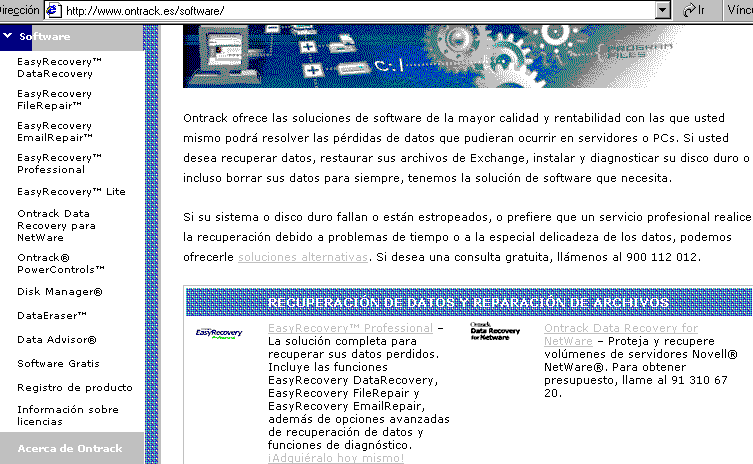Click the phone number 900 112 012 text
The height and width of the screenshot is (464, 753).
point(661,257)
